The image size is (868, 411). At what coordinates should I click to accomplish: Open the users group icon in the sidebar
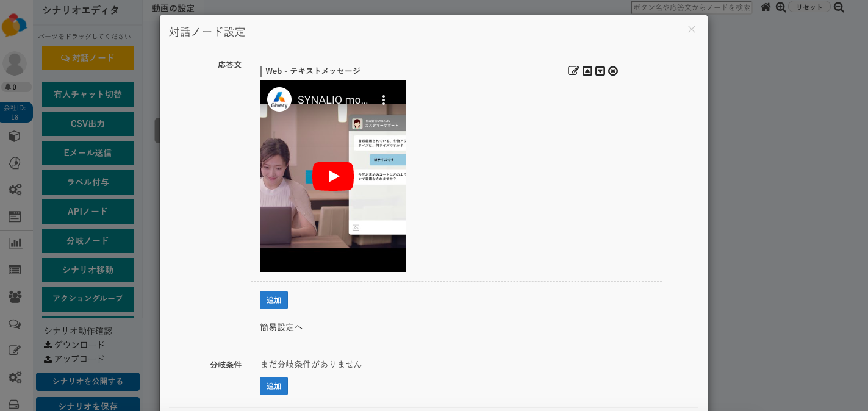[x=15, y=297]
